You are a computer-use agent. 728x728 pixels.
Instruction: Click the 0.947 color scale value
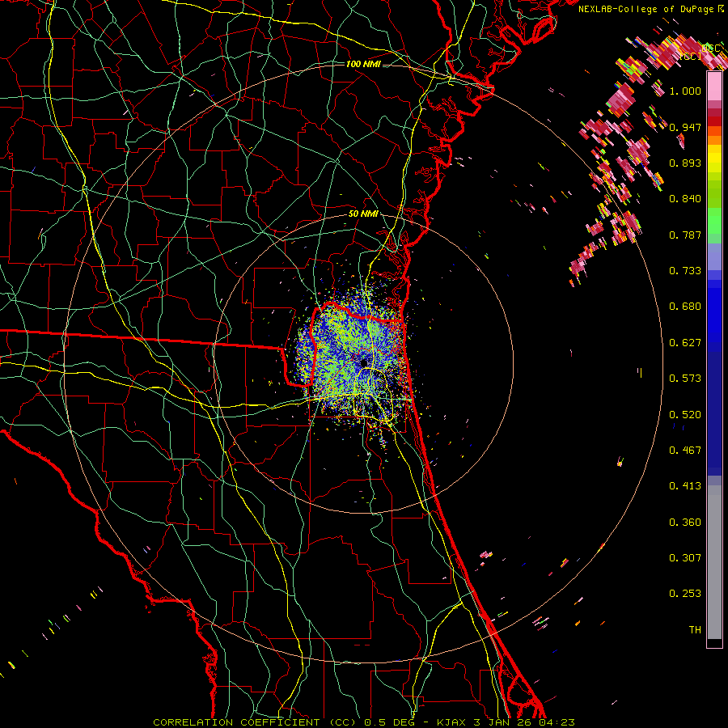pyautogui.click(x=685, y=127)
